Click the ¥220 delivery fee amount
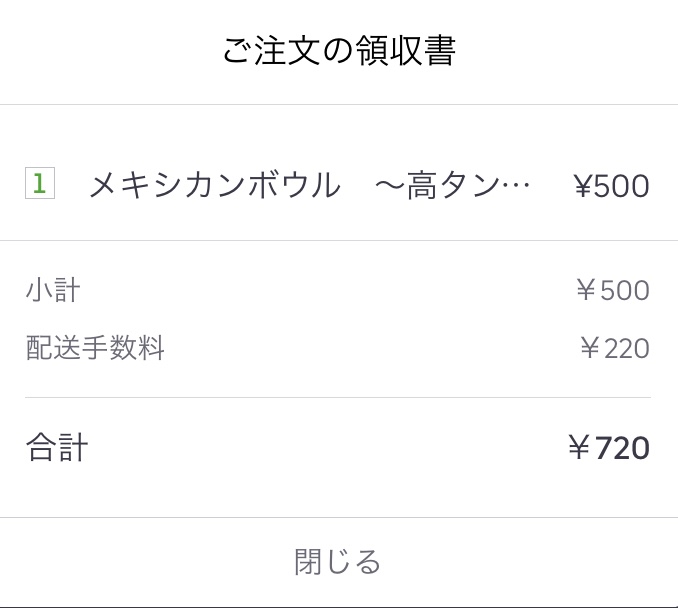The height and width of the screenshot is (608, 678). point(614,349)
